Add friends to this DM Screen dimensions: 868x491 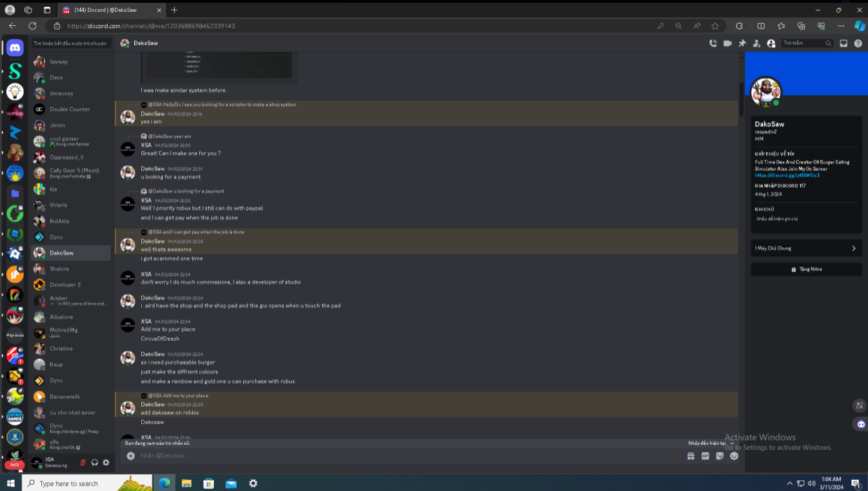tap(756, 43)
